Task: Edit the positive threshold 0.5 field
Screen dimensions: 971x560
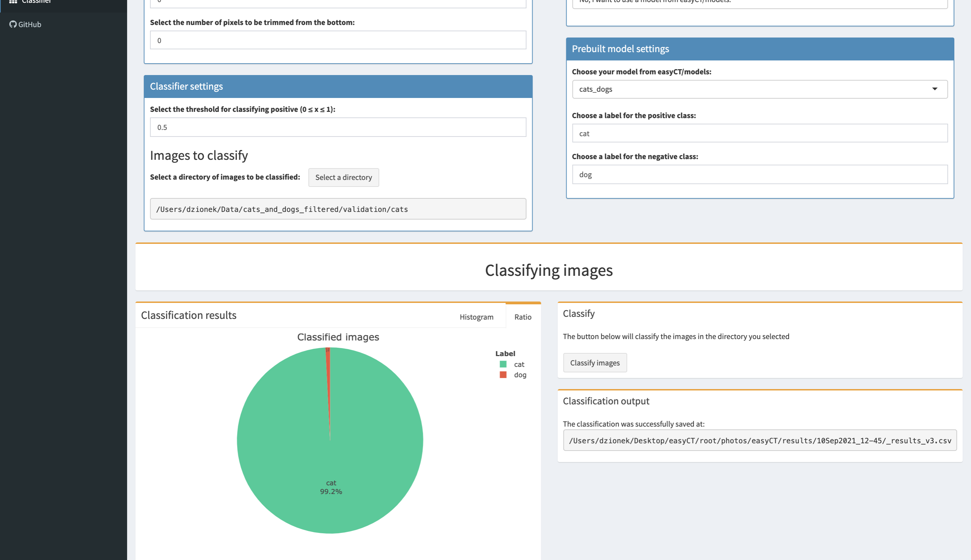Action: pyautogui.click(x=338, y=127)
